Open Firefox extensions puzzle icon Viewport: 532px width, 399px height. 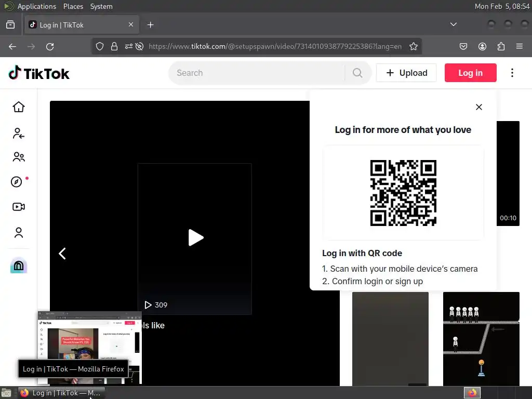click(x=501, y=46)
